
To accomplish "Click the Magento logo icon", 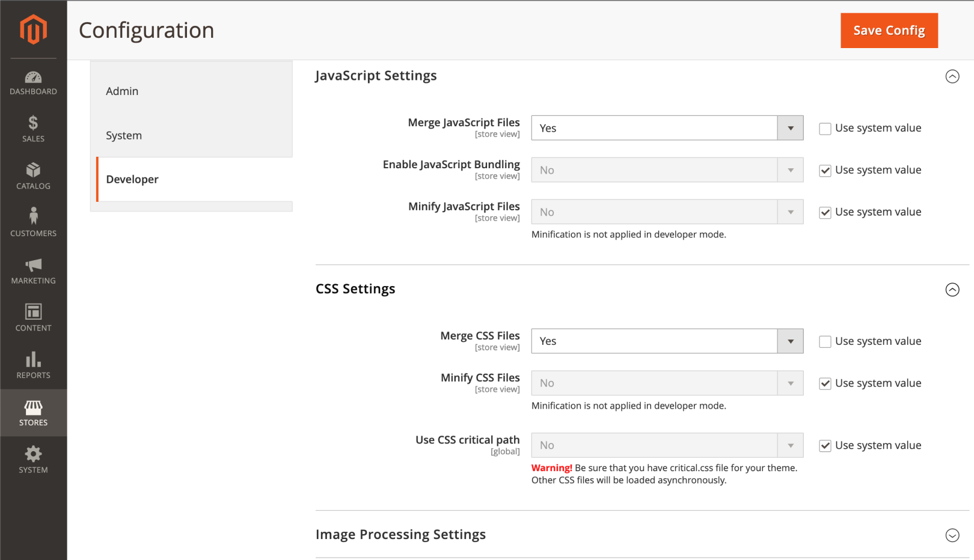I will (x=33, y=29).
